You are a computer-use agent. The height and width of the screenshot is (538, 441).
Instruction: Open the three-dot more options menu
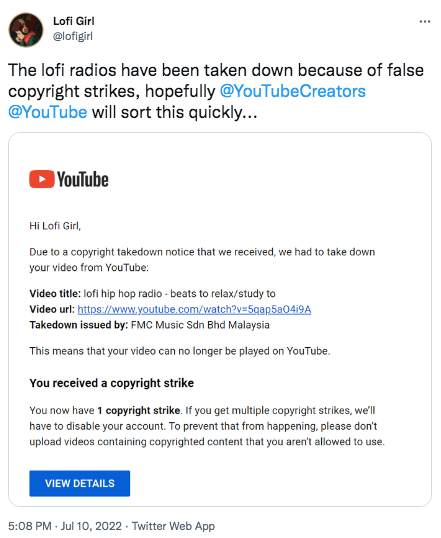point(425,22)
